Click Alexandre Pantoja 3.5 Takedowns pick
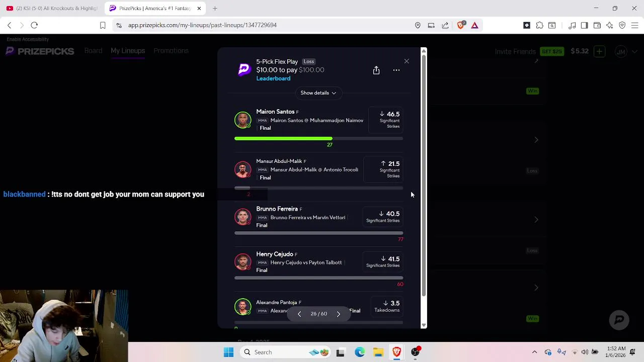 click(387, 306)
